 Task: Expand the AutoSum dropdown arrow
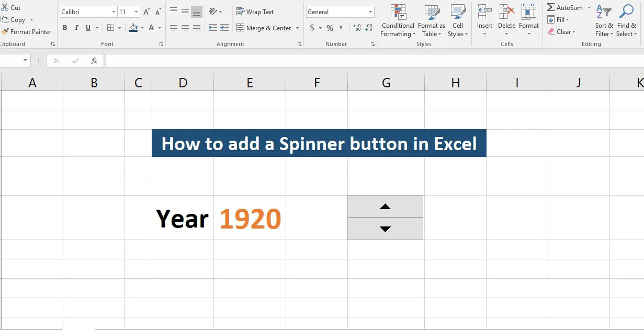(x=589, y=7)
